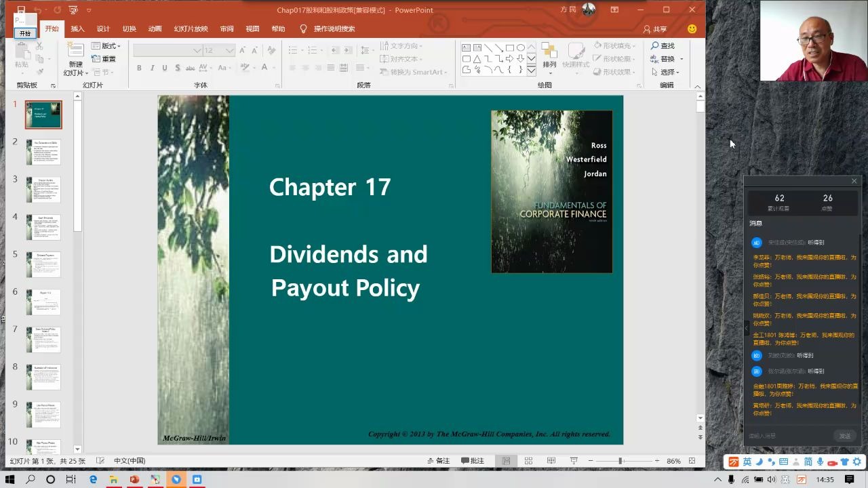Open the font size dropdown
This screenshot has height=488, width=868.
tap(230, 51)
